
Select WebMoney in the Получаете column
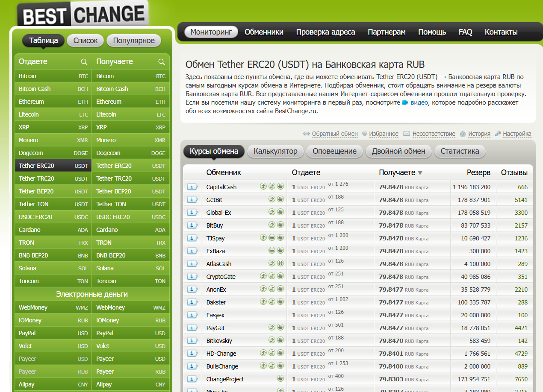pos(131,307)
